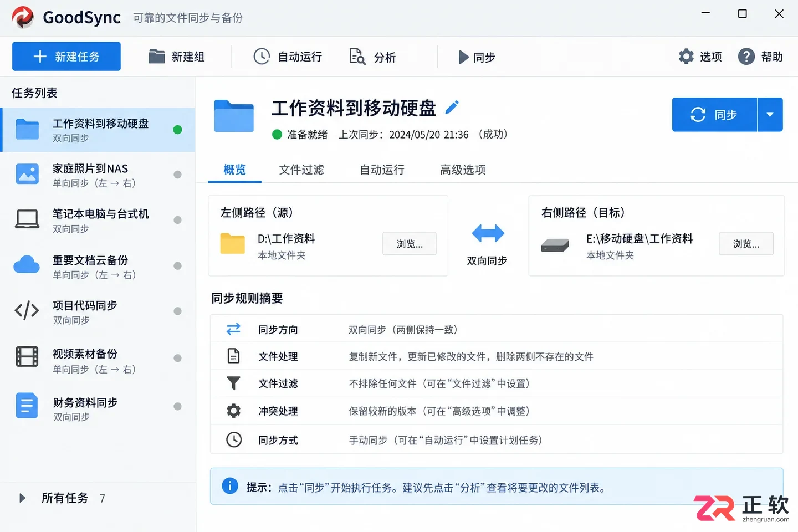
Task: Select task 工作资料到移动硬盘 in list
Action: click(98, 130)
